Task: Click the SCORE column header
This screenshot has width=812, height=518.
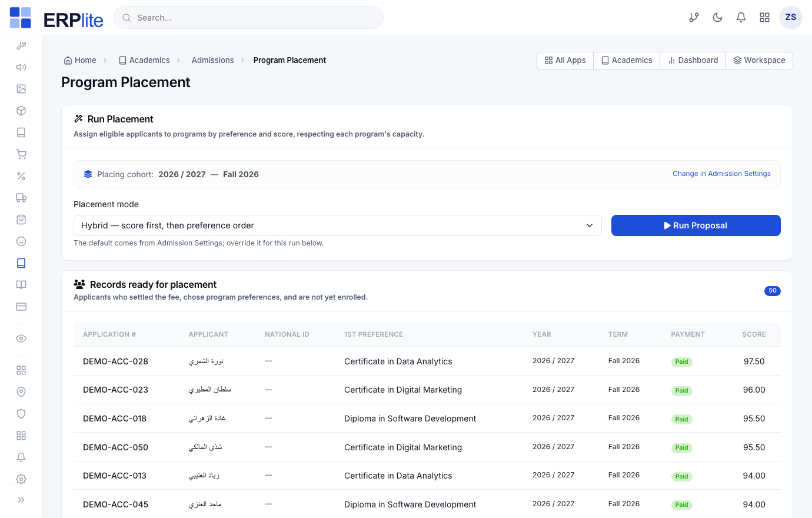Action: (754, 334)
